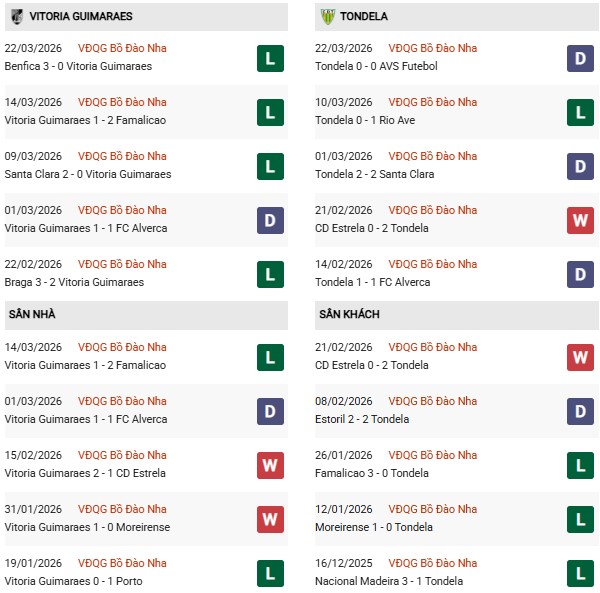Click the VITORIA GUIMARAES header title
Viewport: 600px width, 593px height.
tap(81, 17)
